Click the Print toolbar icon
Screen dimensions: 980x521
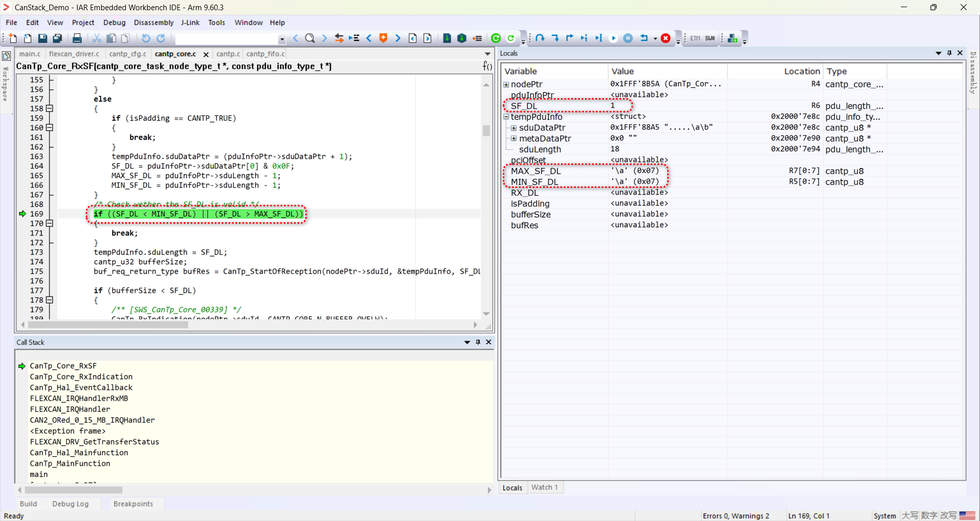tap(77, 38)
